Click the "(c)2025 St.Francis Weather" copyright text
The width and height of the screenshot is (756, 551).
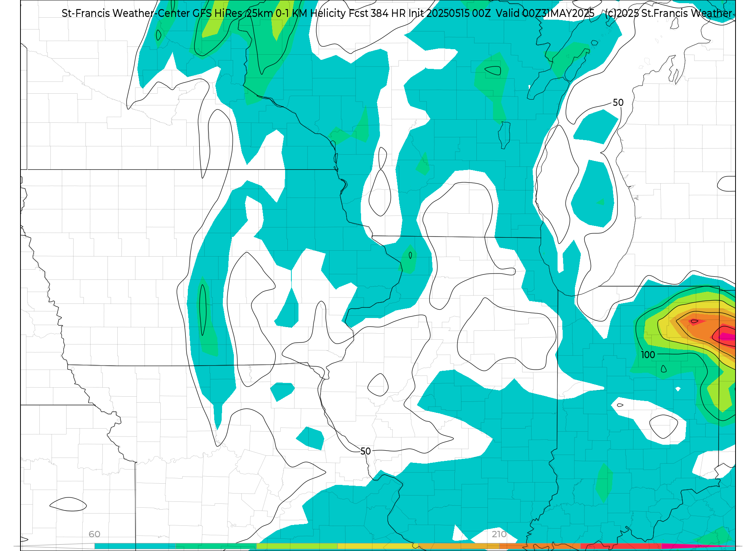coord(668,13)
